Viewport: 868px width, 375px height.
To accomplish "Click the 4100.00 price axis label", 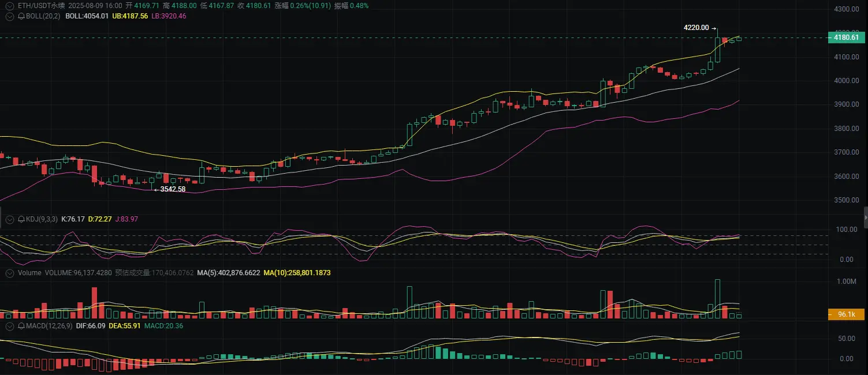I will click(846, 57).
